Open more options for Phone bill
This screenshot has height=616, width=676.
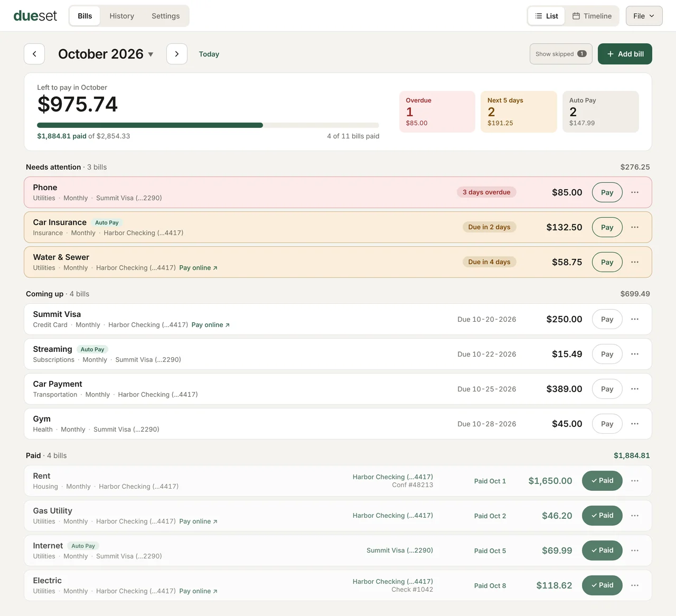pos(635,192)
